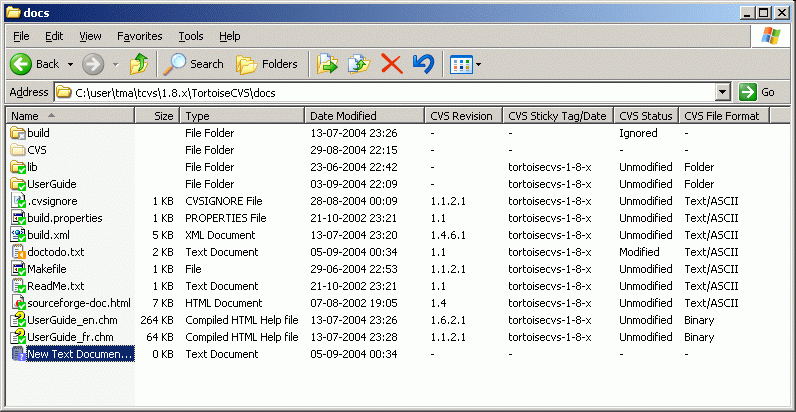Open the File menu
This screenshot has height=412, width=796.
point(21,37)
